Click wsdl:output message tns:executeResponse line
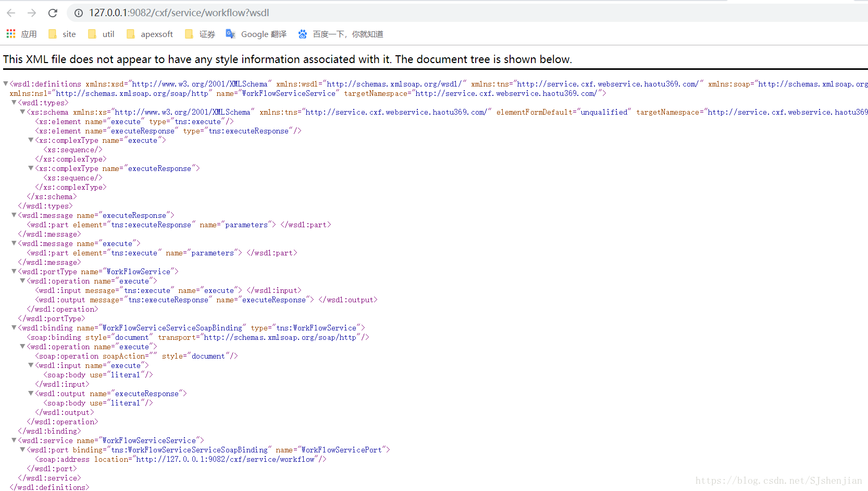Image resolution: width=868 pixels, height=491 pixels. point(206,300)
